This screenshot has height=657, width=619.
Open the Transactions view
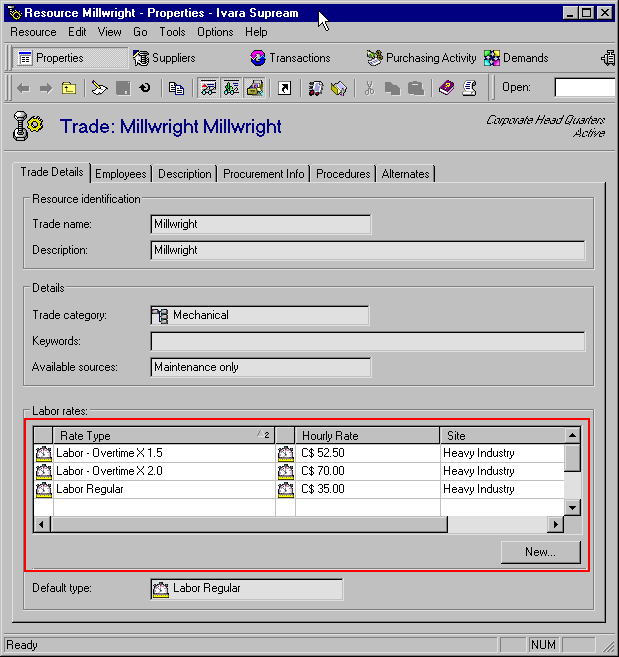pos(290,58)
